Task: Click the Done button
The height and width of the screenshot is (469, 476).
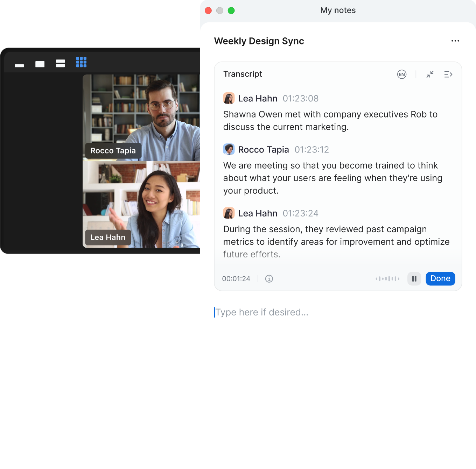Action: point(440,279)
